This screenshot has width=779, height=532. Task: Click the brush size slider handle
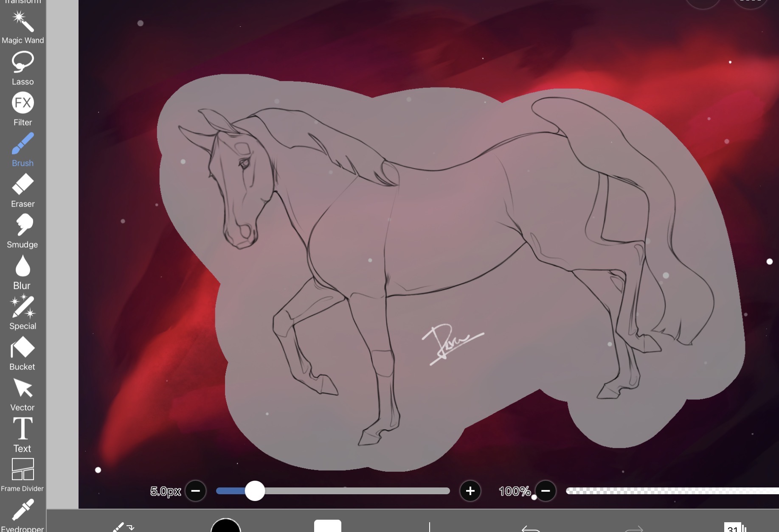coord(255,491)
